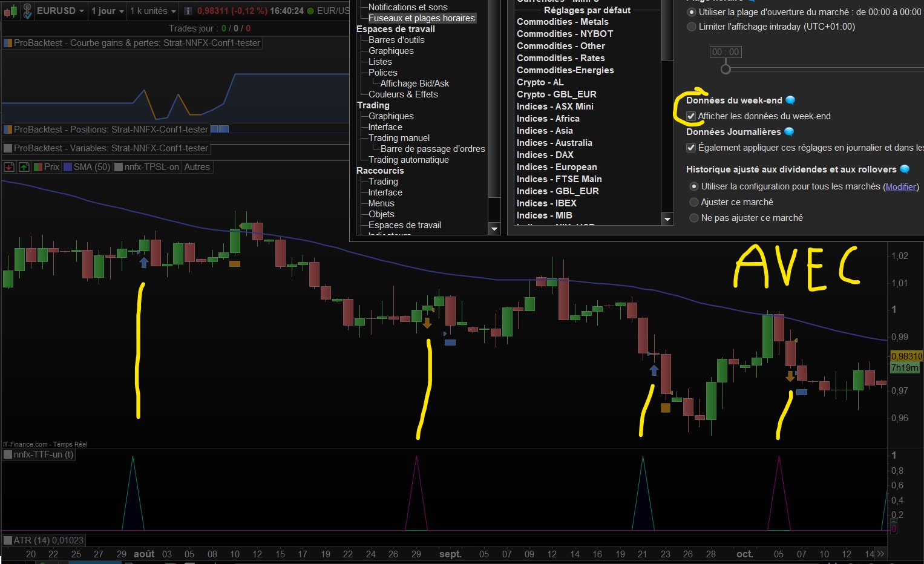The width and height of the screenshot is (924, 564).
Task: Open Affichage Bid/Ask settings entry
Action: [x=414, y=84]
